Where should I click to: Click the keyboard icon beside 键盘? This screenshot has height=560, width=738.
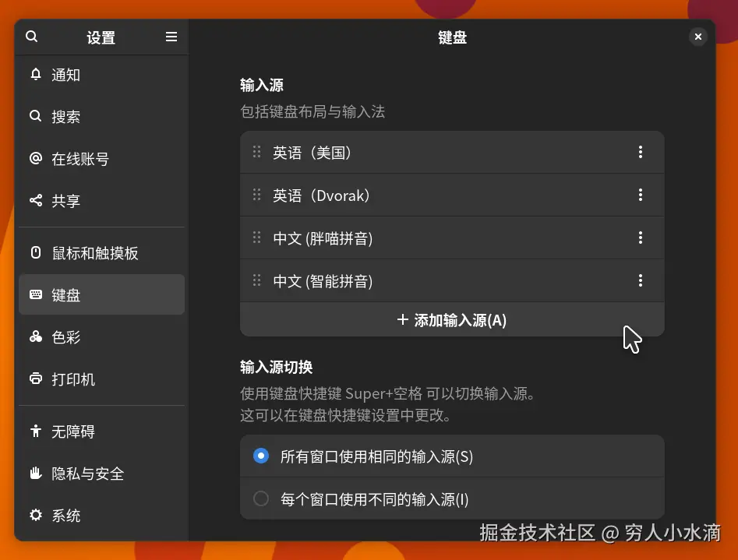[x=36, y=294]
